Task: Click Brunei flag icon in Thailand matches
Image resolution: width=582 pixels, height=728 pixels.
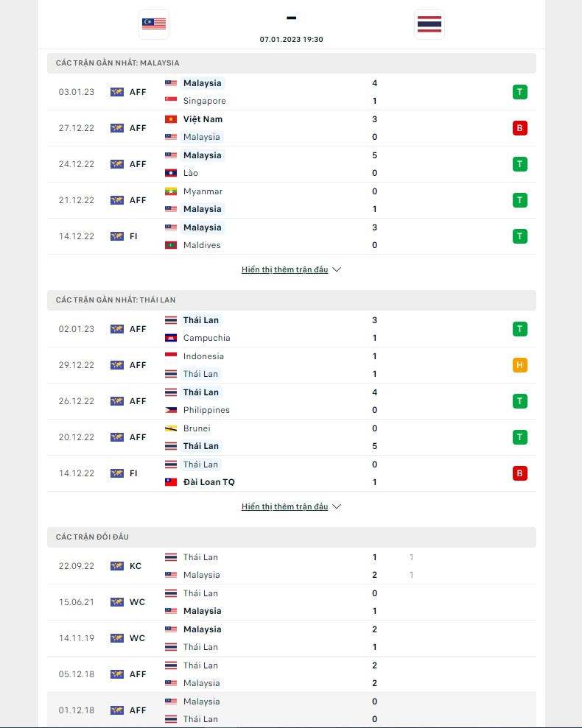Action: 171,428
